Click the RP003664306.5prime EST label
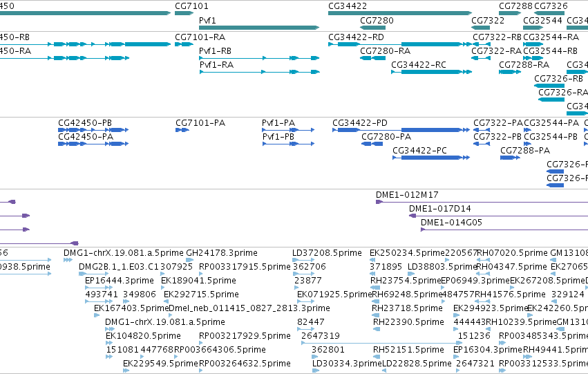This screenshot has width=588, height=374. tap(220, 350)
